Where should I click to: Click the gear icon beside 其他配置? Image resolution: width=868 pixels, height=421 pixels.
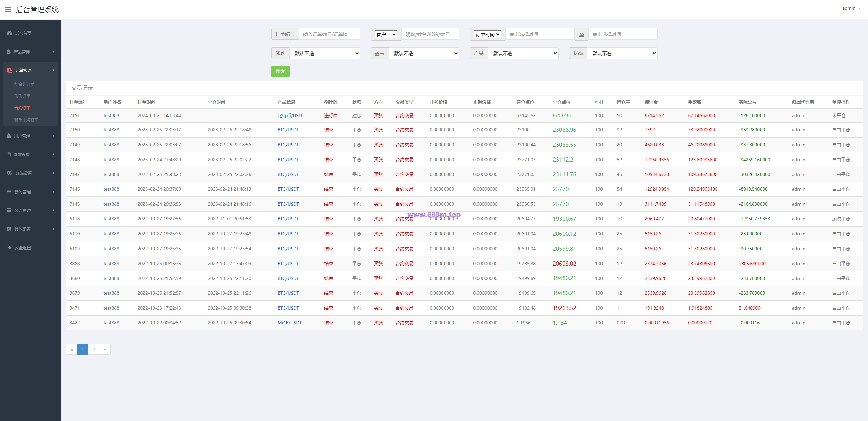(9, 229)
